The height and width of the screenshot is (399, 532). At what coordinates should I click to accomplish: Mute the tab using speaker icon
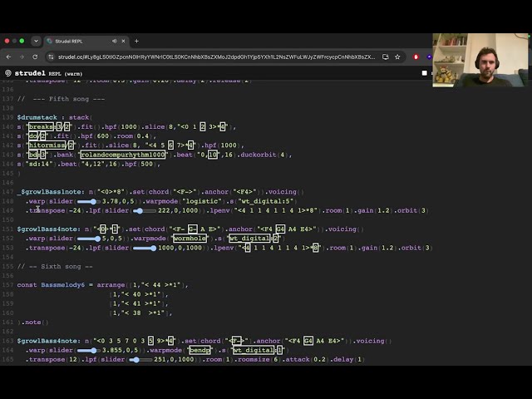115,41
